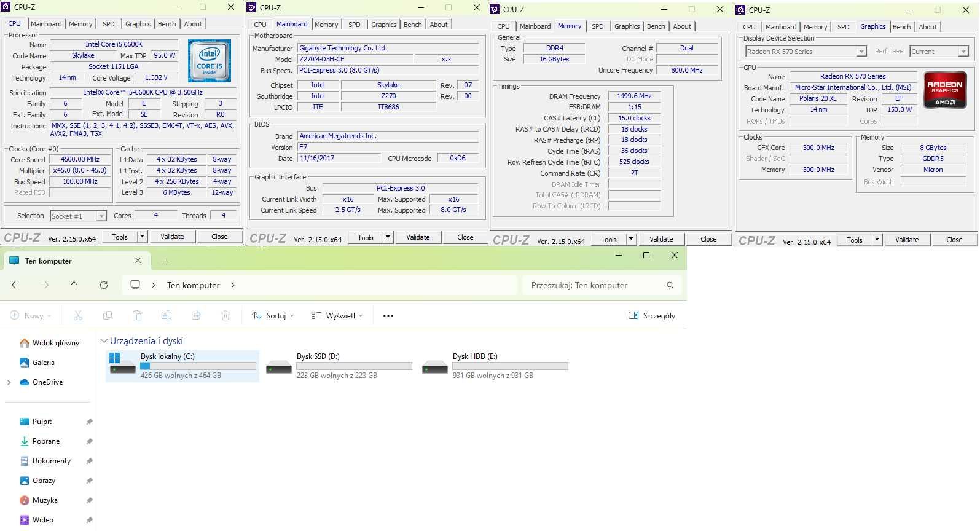Click the Core Speed 4500.00 MHz value
This screenshot has width=980, height=531.
coord(80,159)
